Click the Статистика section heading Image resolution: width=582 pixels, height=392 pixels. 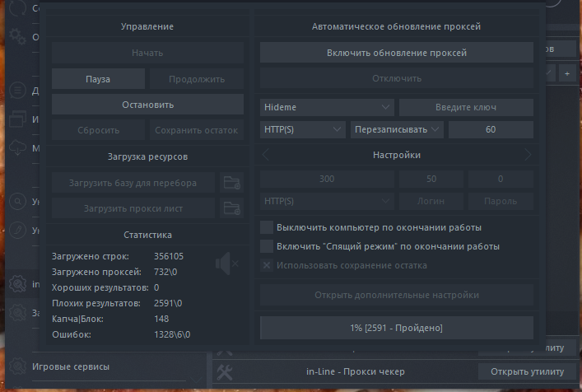click(x=147, y=235)
